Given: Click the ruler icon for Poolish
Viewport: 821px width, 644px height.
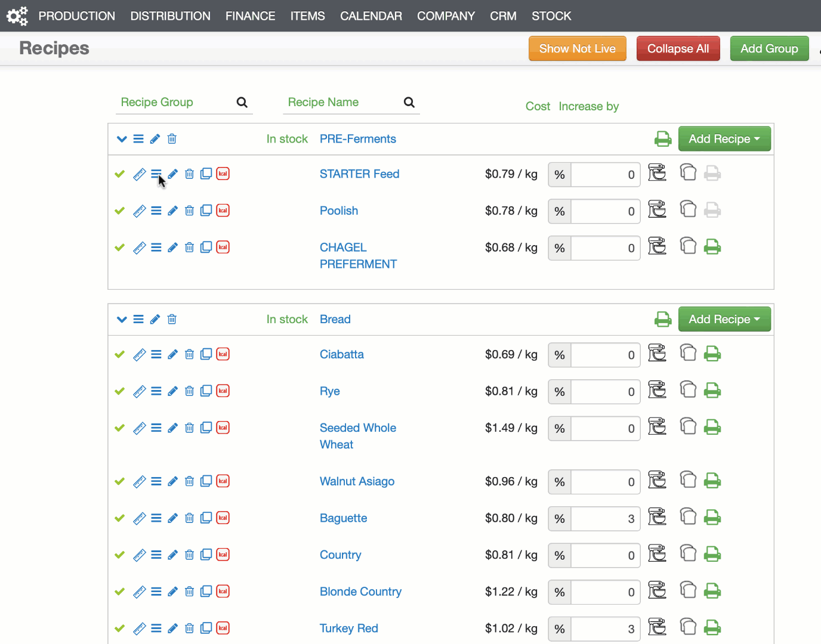Looking at the screenshot, I should pyautogui.click(x=139, y=211).
